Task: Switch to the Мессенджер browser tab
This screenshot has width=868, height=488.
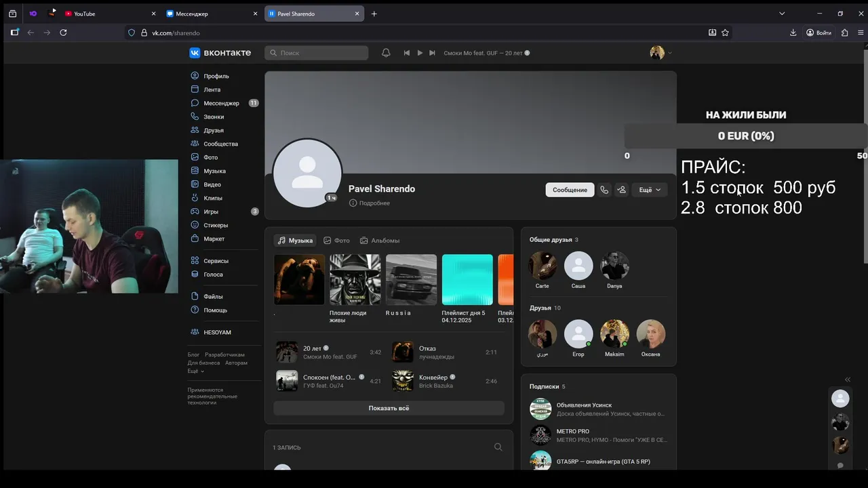Action: coord(212,14)
